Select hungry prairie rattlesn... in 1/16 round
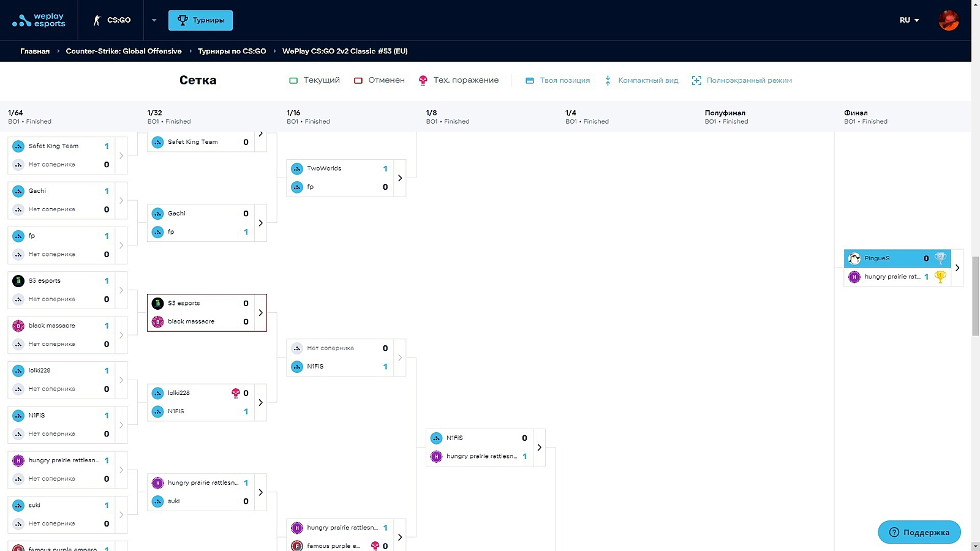This screenshot has width=980, height=551. tap(340, 528)
